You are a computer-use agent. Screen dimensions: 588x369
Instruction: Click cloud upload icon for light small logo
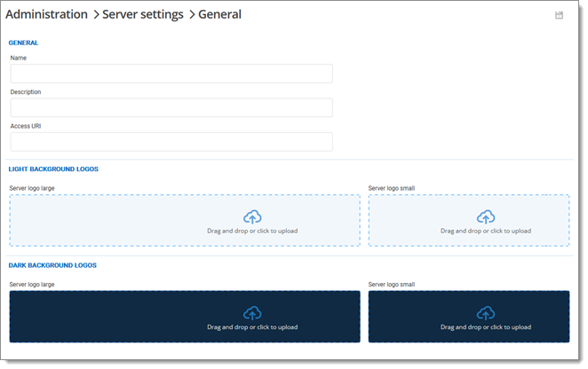click(x=486, y=216)
